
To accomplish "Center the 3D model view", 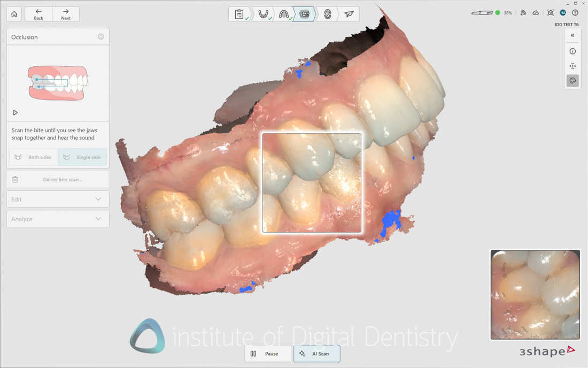I will pos(572,65).
